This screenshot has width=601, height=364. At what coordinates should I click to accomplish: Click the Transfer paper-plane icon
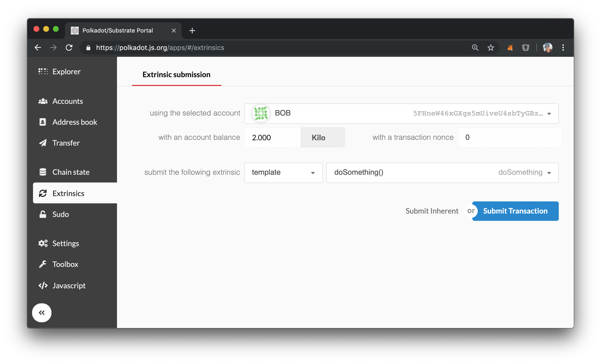click(x=43, y=143)
